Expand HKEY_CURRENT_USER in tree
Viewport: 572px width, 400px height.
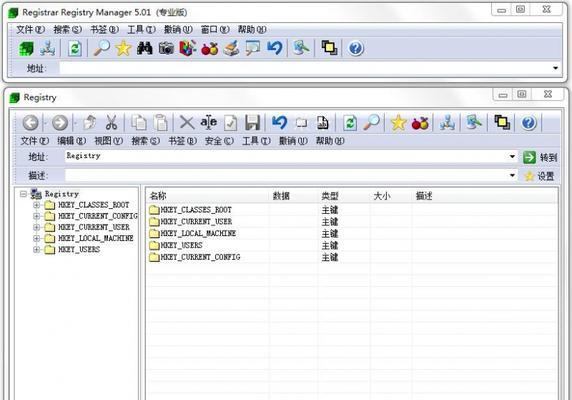click(x=36, y=227)
